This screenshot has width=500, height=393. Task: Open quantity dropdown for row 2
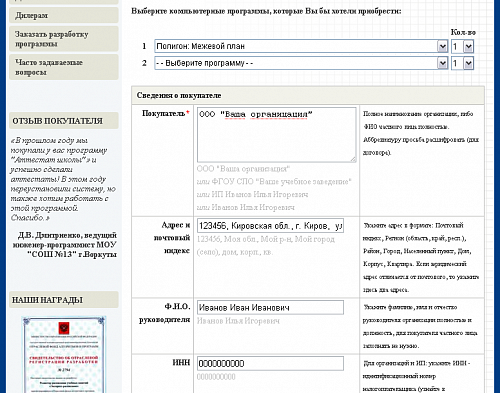point(462,63)
